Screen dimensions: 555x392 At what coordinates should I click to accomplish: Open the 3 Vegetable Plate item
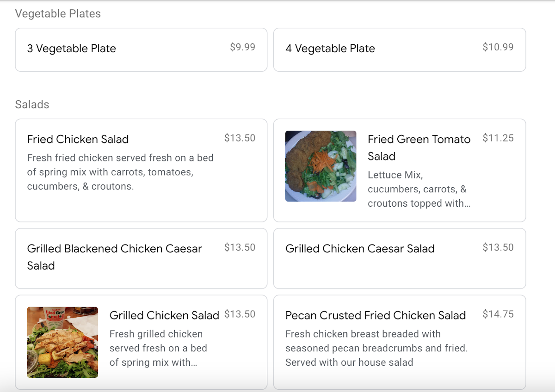click(x=141, y=49)
